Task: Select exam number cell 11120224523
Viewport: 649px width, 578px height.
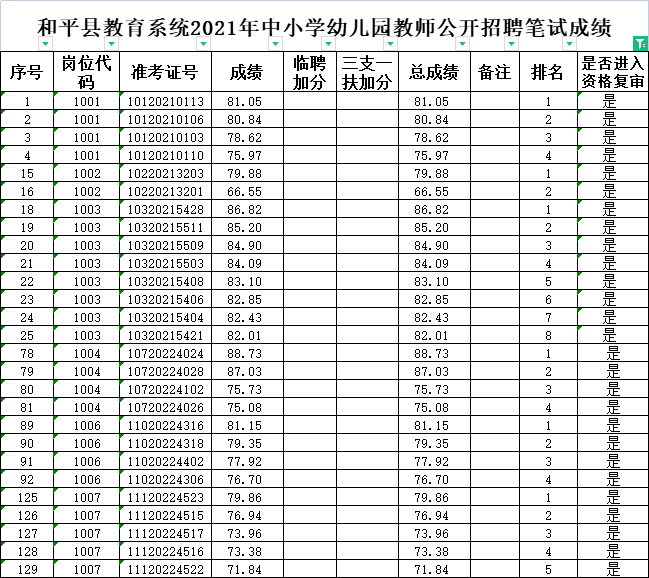Action: coord(165,497)
